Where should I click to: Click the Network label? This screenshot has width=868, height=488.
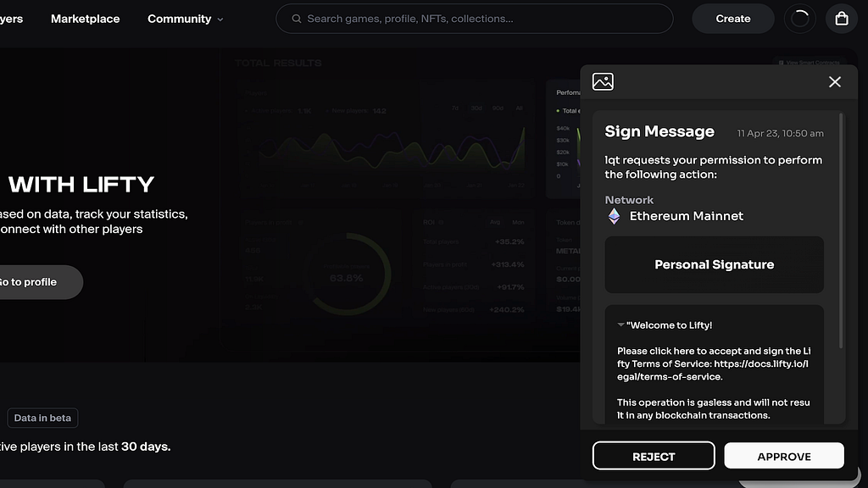pyautogui.click(x=629, y=200)
